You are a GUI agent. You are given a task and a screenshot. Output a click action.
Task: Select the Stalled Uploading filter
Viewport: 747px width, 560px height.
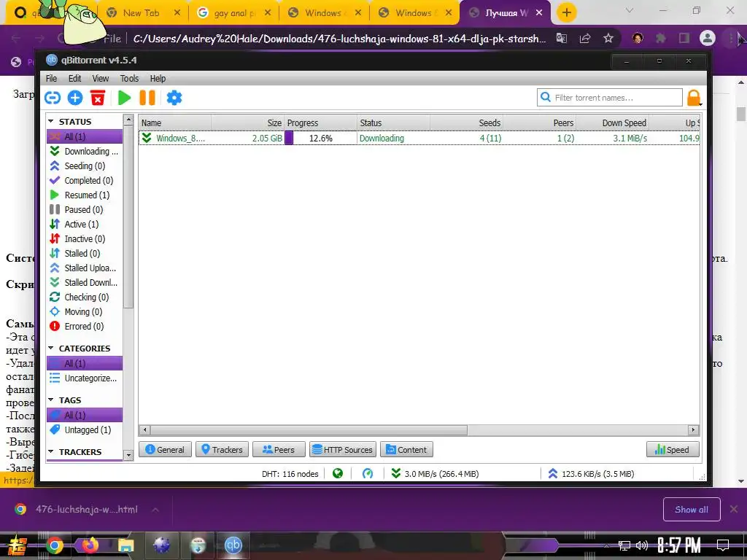[x=85, y=268]
